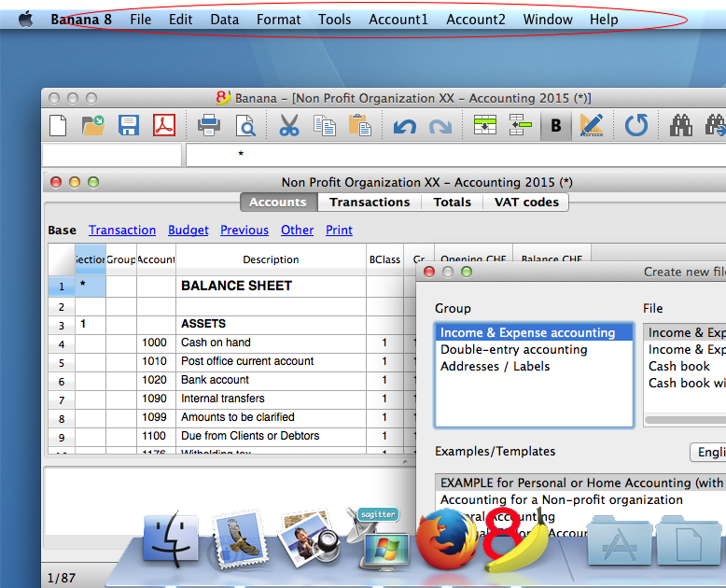Open the Edit menu
726x588 pixels.
181,20
